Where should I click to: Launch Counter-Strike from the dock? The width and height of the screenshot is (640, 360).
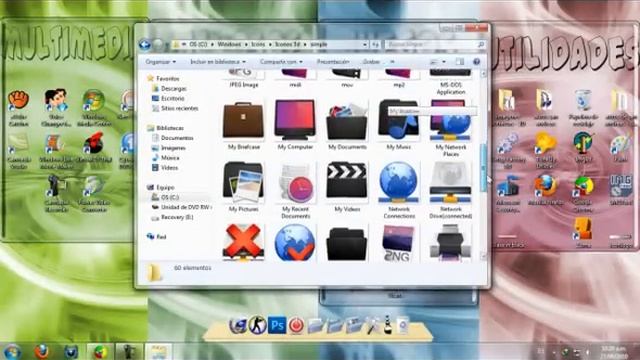click(x=258, y=325)
